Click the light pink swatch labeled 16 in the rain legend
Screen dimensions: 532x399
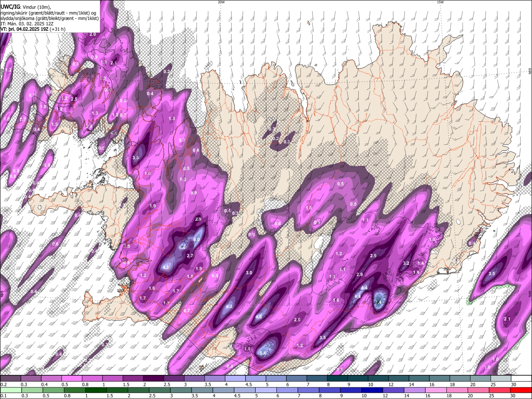pyautogui.click(x=435, y=390)
